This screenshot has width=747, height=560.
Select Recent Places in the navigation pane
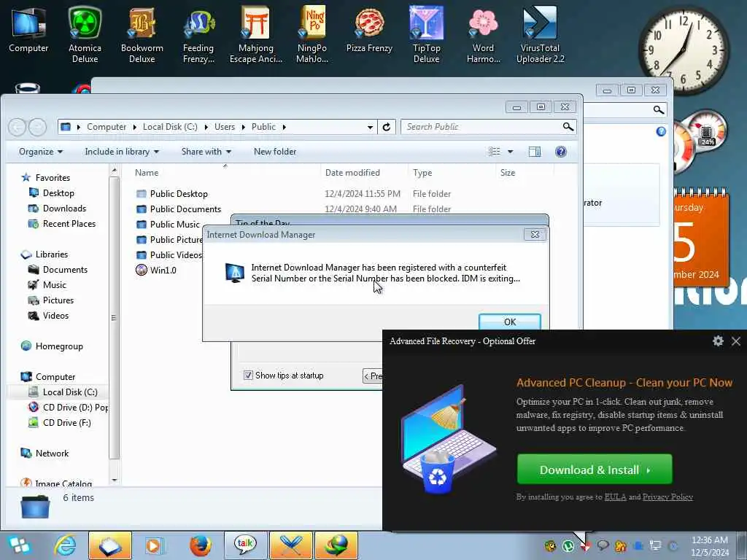point(69,223)
